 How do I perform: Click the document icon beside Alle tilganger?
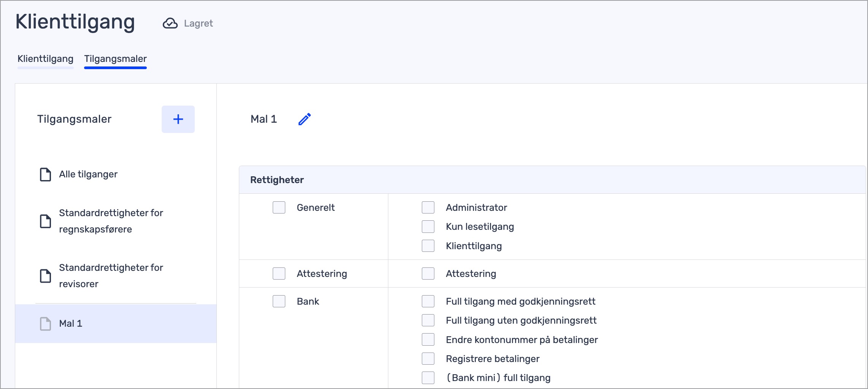pos(46,174)
